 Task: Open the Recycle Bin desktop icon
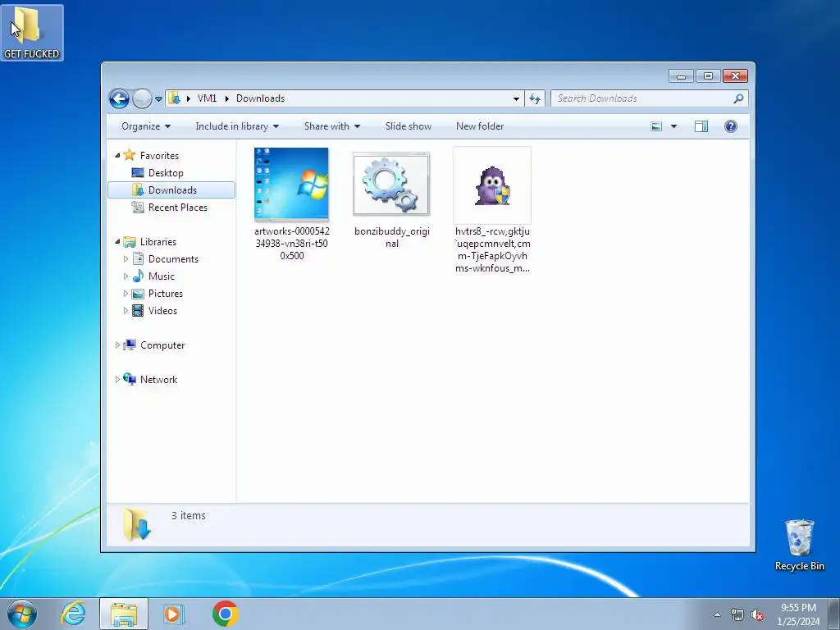pos(799,545)
